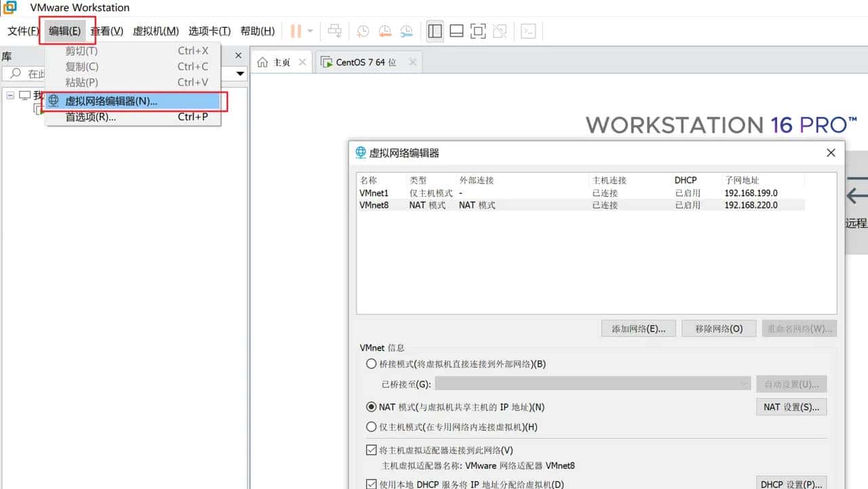Toggle 使用本地 DHCP 服务 checkbox
Viewport: 868px width, 489px height.
371,484
